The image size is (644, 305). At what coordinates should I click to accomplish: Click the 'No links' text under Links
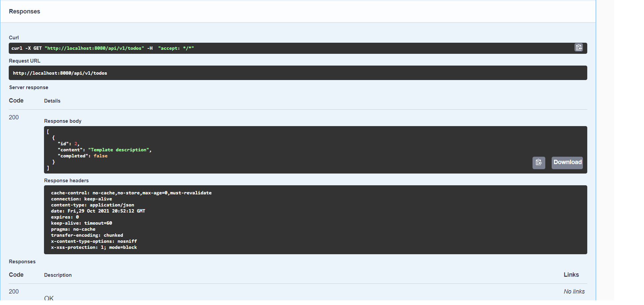tap(574, 291)
